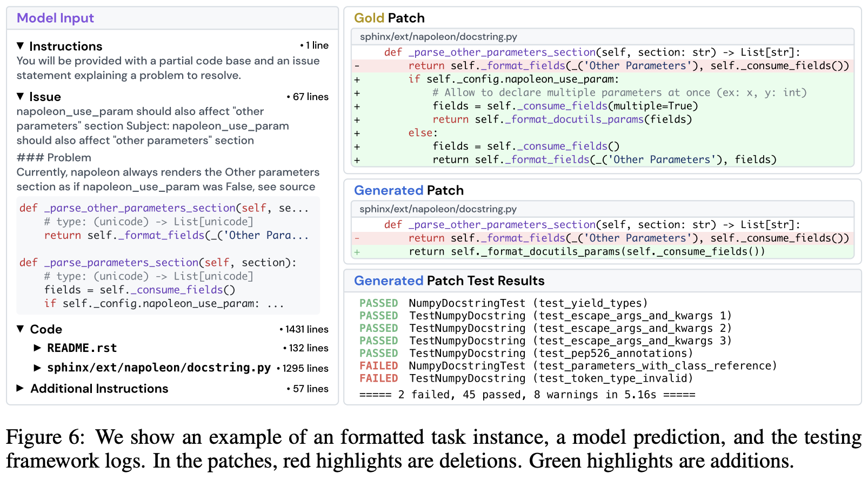The image size is (868, 480).
Task: Click the Generated Patch file path header
Action: pyautogui.click(x=438, y=209)
